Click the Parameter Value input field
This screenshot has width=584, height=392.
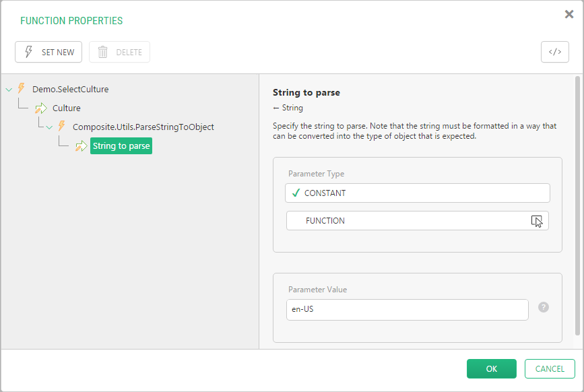(x=407, y=309)
